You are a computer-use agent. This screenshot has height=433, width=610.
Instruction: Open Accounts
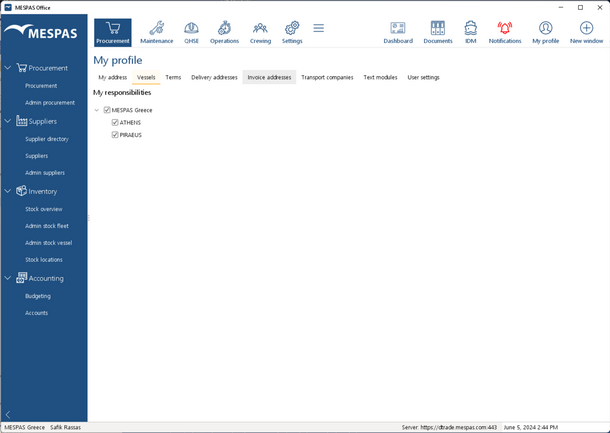(37, 313)
